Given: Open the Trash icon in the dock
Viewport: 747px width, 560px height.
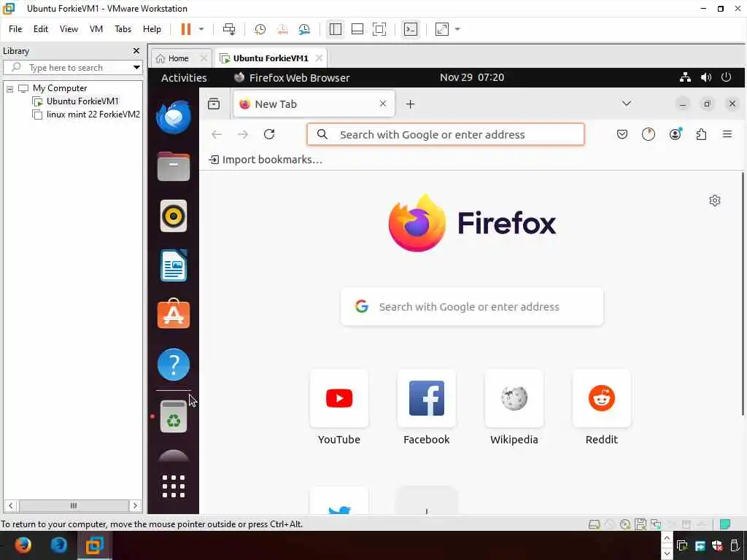Looking at the screenshot, I should pyautogui.click(x=174, y=416).
